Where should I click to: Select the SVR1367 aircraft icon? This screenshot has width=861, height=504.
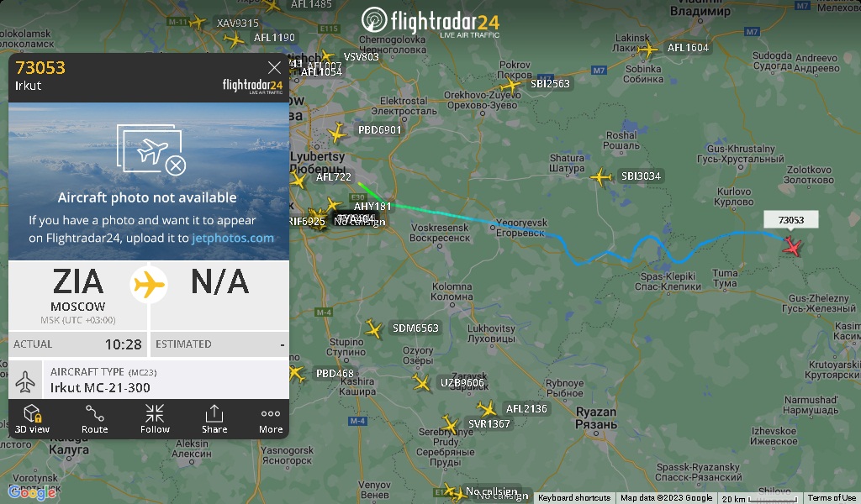[450, 424]
